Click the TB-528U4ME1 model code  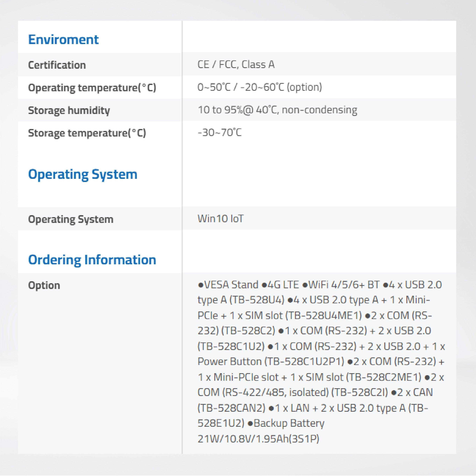coord(324,315)
